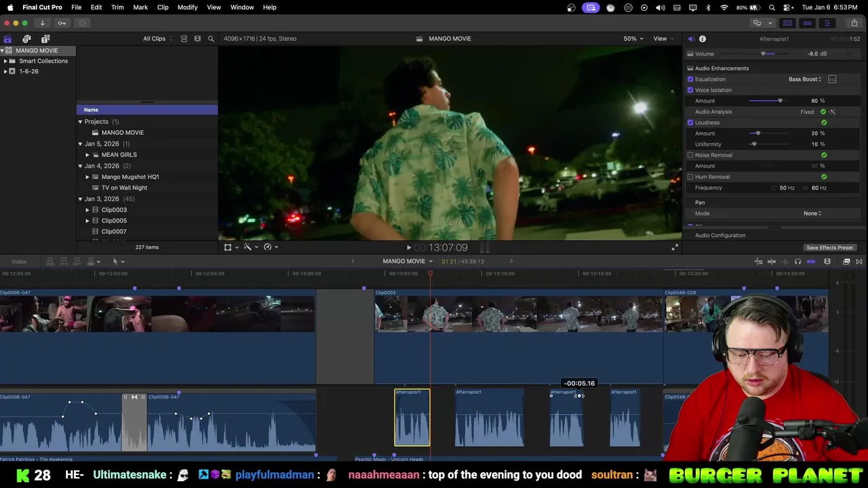Open the Titles and Generators sidebar
Image resolution: width=868 pixels, height=488 pixels.
tap(45, 39)
